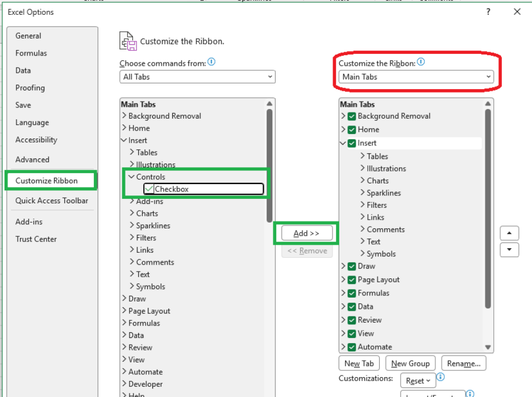Move selected item up with arrow button

509,233
